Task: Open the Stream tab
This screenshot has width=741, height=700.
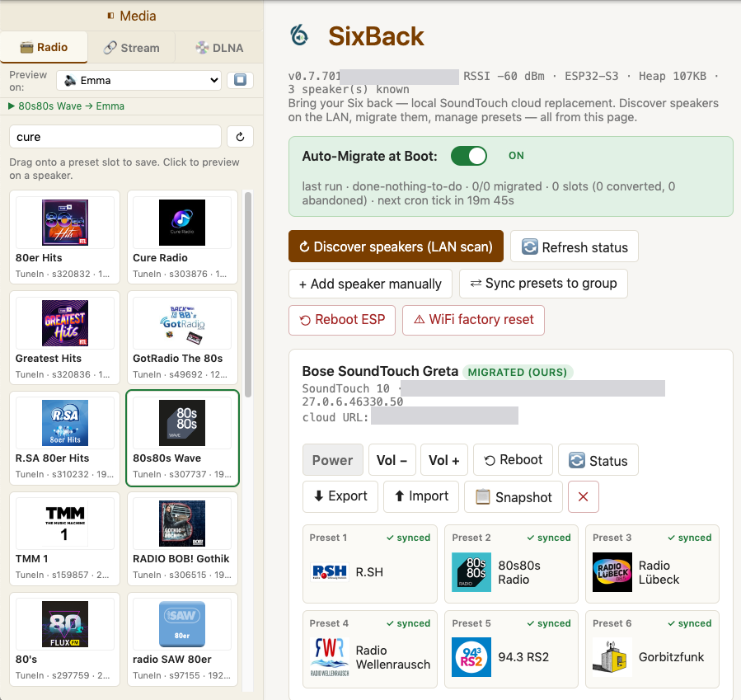Action: click(x=131, y=48)
